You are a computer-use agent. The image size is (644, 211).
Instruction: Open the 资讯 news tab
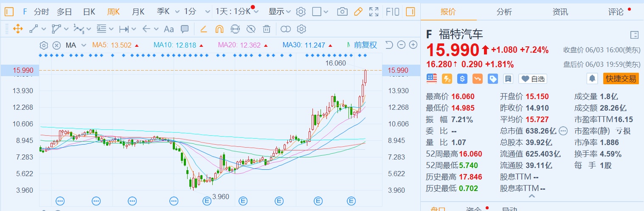[560, 11]
